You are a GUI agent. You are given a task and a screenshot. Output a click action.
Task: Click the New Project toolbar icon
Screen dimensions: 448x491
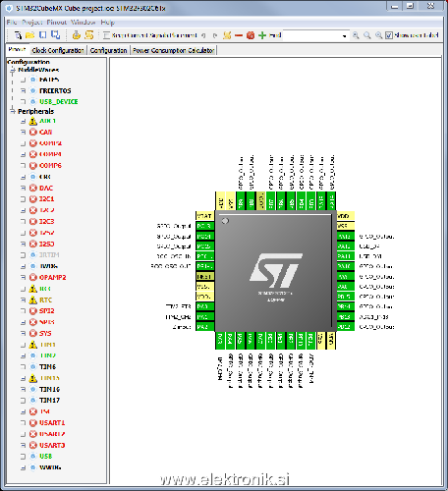[18, 35]
